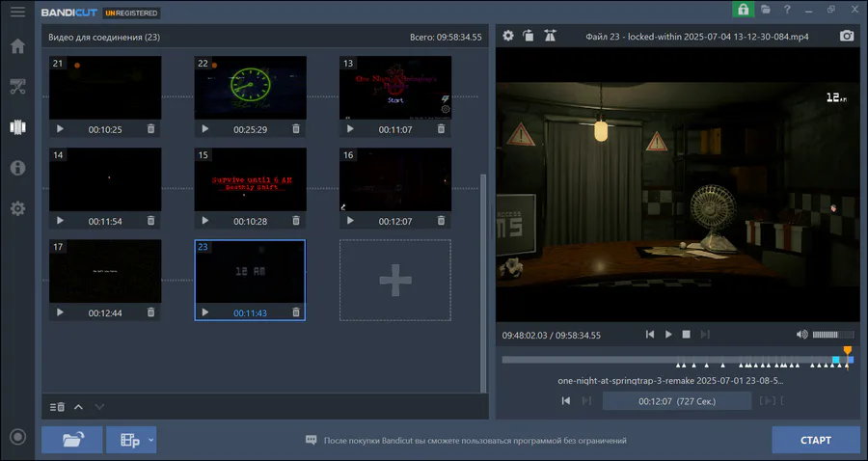This screenshot has height=461, width=868.
Task: Open the help question mark icon
Action: point(787,10)
